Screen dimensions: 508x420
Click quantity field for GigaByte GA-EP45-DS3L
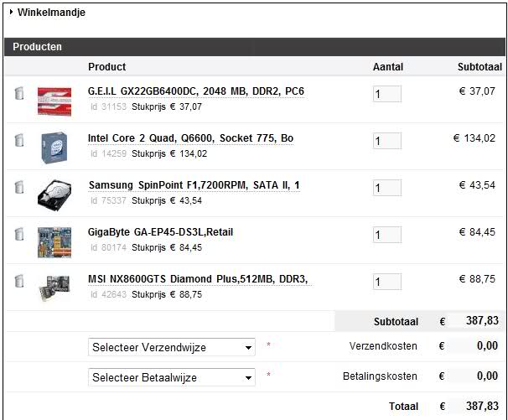386,235
